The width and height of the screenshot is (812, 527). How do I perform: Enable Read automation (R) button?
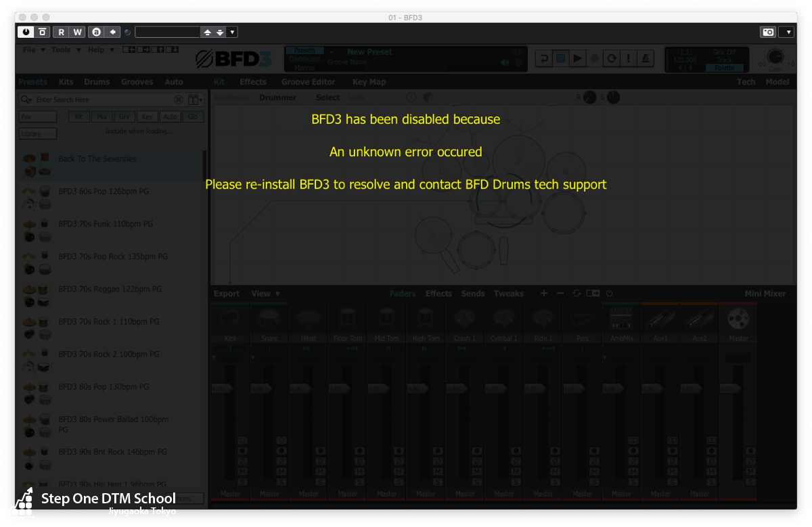coord(62,32)
